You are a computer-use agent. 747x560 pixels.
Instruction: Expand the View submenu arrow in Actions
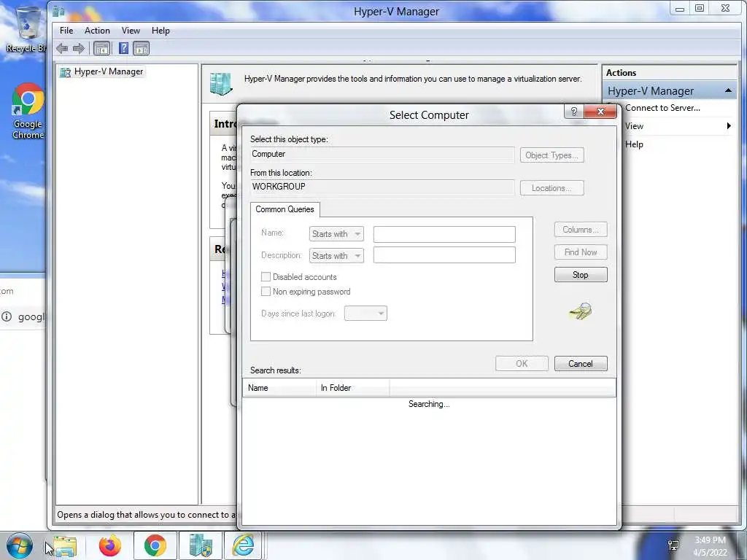[729, 125]
